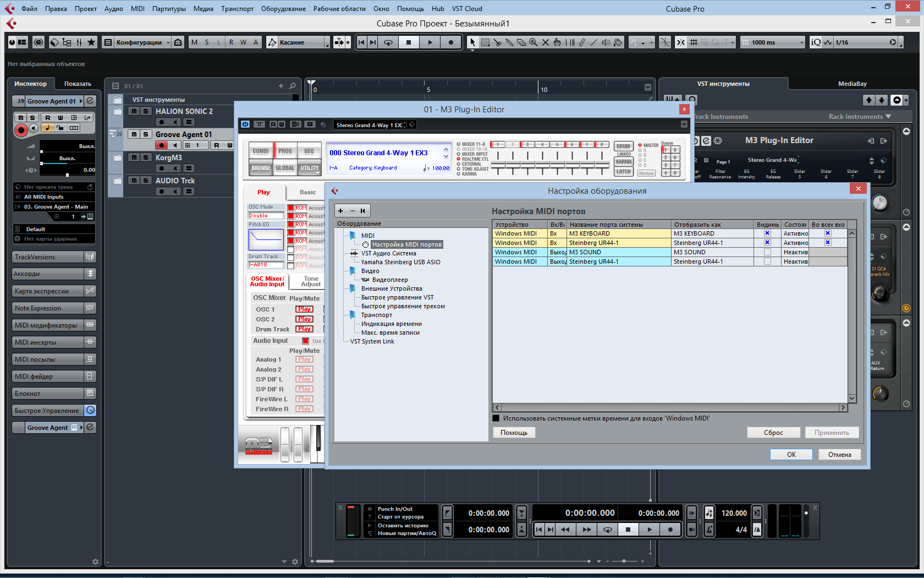The image size is (924, 578).
Task: Expand the Транспорт tree node
Action: click(353, 315)
